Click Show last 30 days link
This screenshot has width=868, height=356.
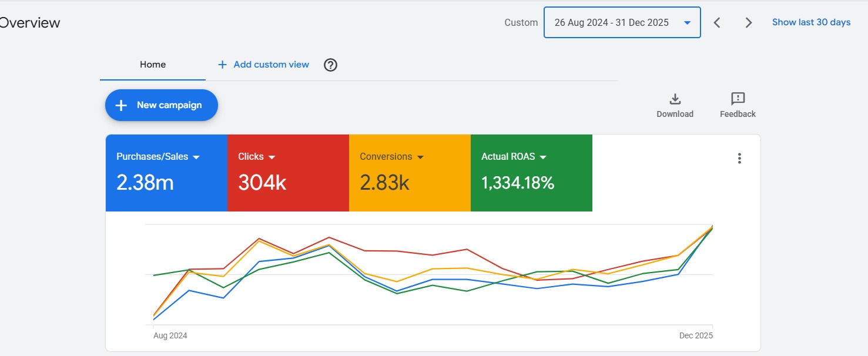pos(811,22)
